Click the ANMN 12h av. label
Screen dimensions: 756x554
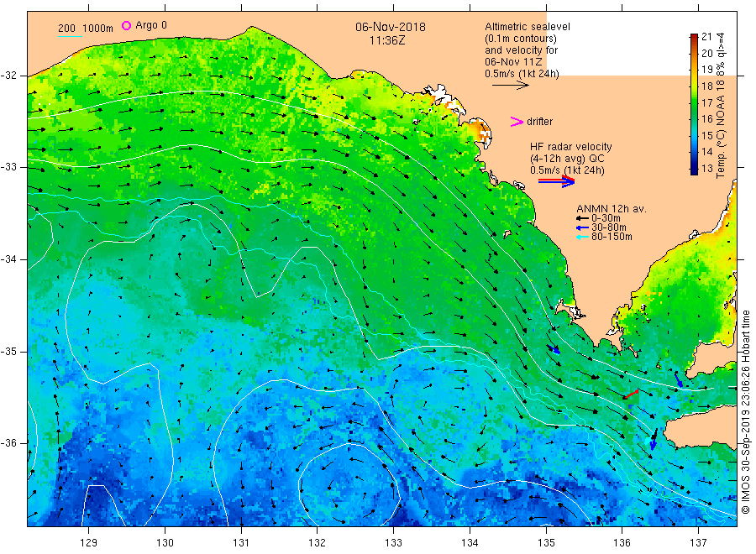pyautogui.click(x=612, y=209)
